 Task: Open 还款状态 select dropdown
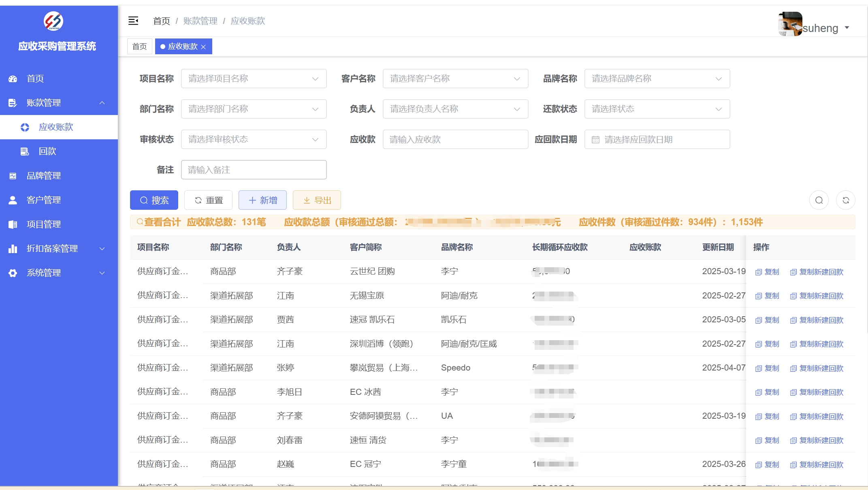[657, 109]
